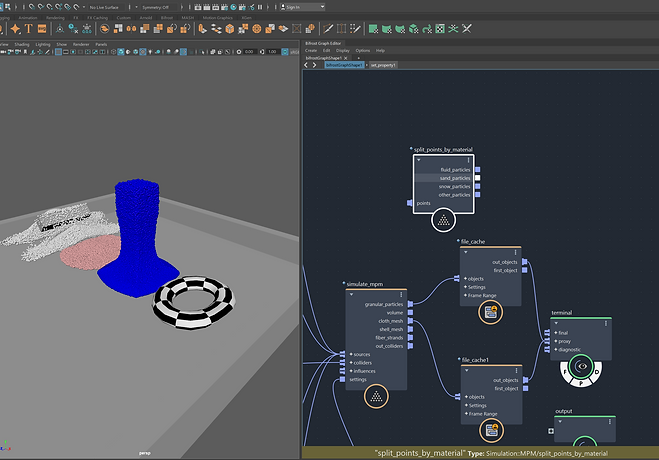The height and width of the screenshot is (460, 659).
Task: Click the IPR render round icon in status line
Action: 233,7
